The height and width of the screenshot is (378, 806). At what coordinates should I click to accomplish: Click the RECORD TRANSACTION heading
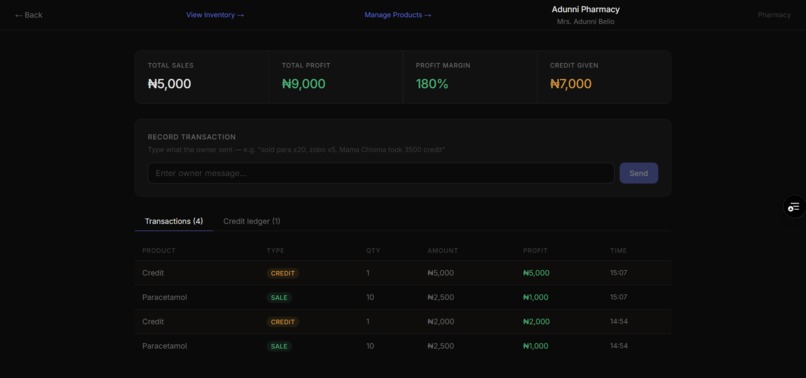coord(192,137)
